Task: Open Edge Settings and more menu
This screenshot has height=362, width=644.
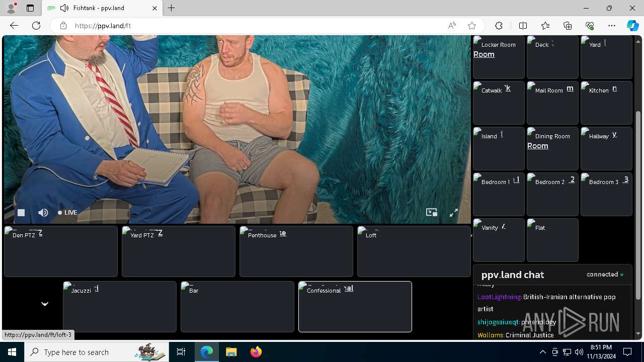Action: [612, 26]
